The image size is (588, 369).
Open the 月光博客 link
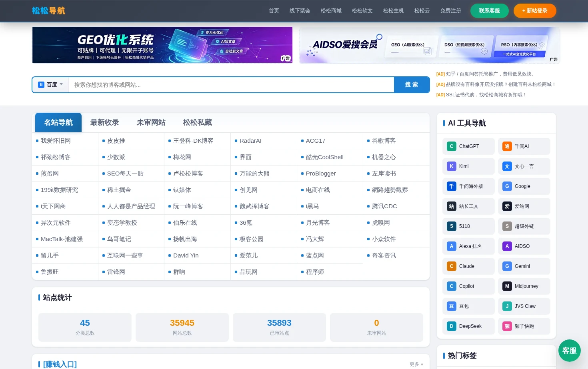coord(318,223)
